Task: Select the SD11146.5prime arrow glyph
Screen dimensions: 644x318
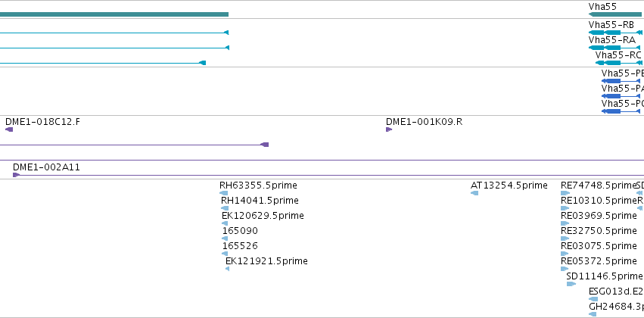Action: (x=571, y=284)
